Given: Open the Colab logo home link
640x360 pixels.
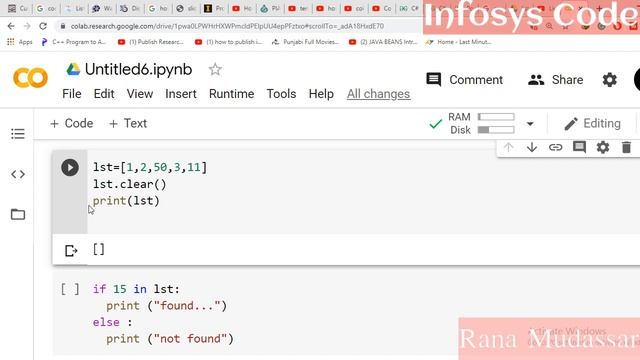Looking at the screenshot, I should (x=30, y=78).
